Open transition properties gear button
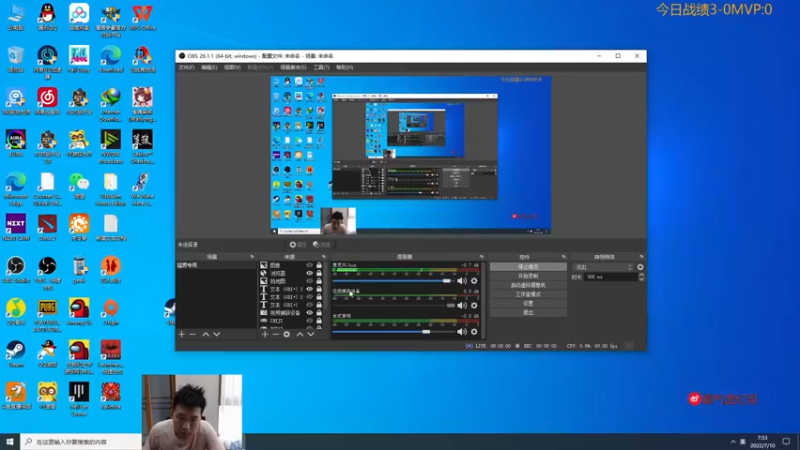Viewport: 800px width, 450px height. [640, 267]
